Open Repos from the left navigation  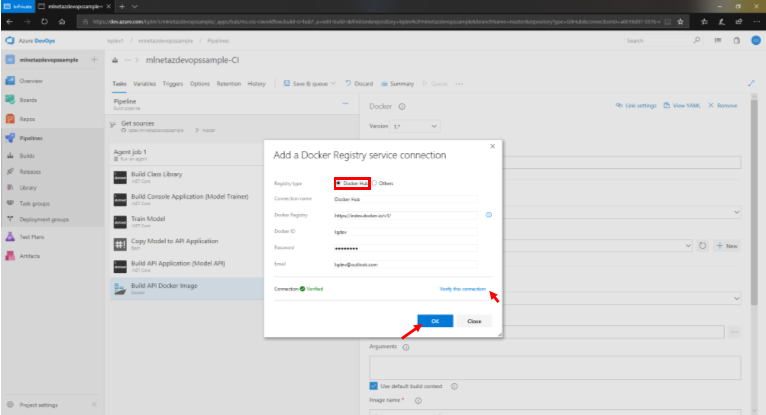[27, 118]
